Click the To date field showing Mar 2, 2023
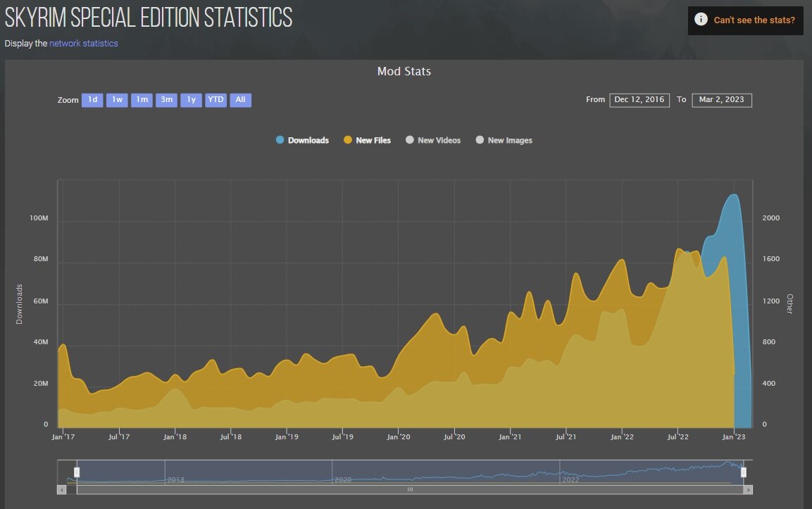 [722, 100]
